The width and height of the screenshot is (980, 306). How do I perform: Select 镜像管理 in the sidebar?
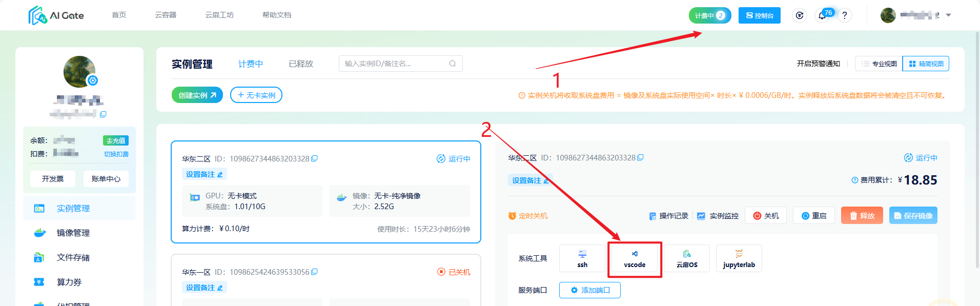79,233
